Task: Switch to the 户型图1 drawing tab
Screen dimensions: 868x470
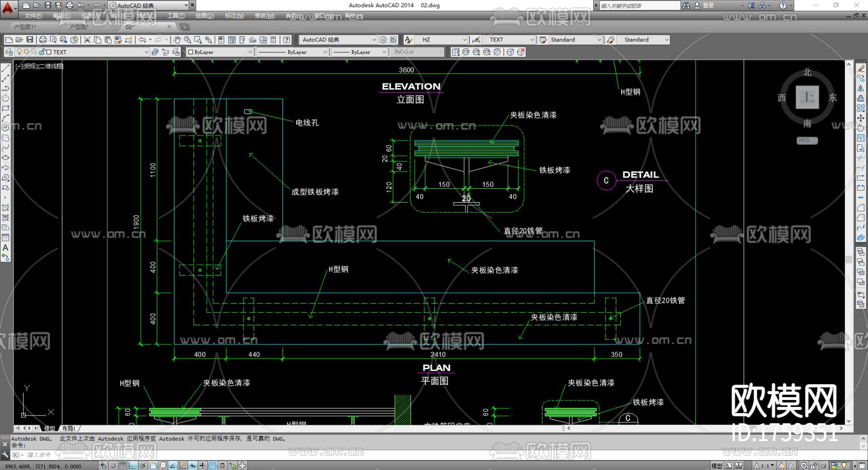Action: pos(25,27)
